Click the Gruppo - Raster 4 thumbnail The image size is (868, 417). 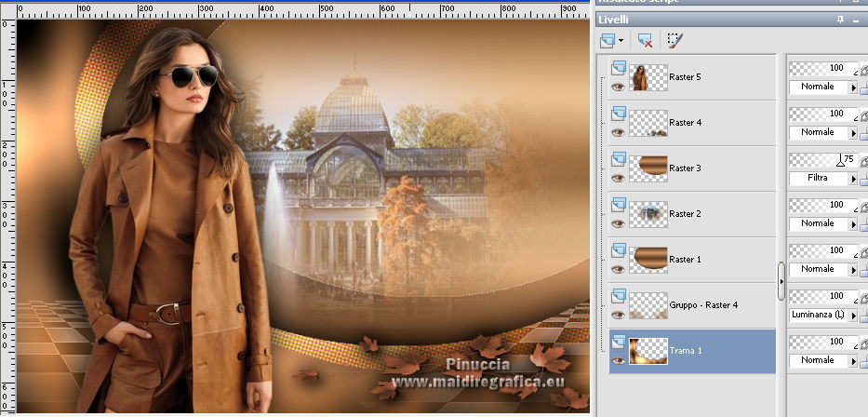click(x=648, y=305)
